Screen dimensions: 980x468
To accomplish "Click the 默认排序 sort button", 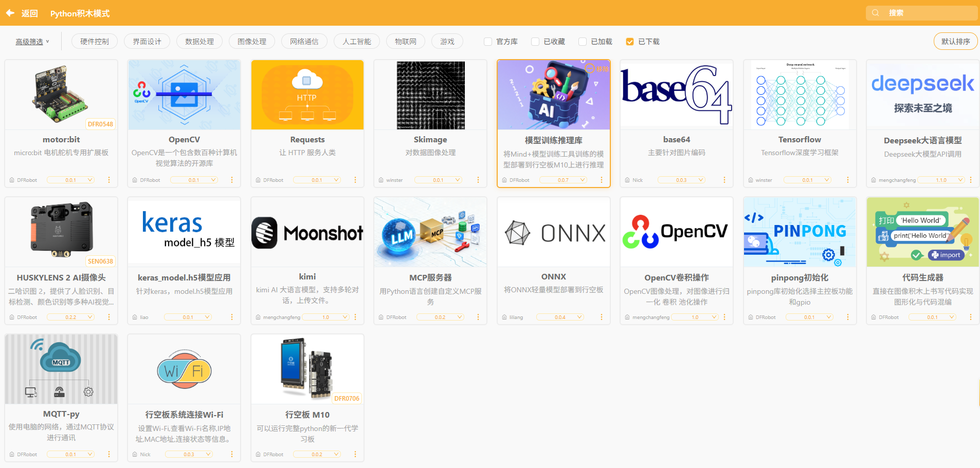I will click(955, 42).
